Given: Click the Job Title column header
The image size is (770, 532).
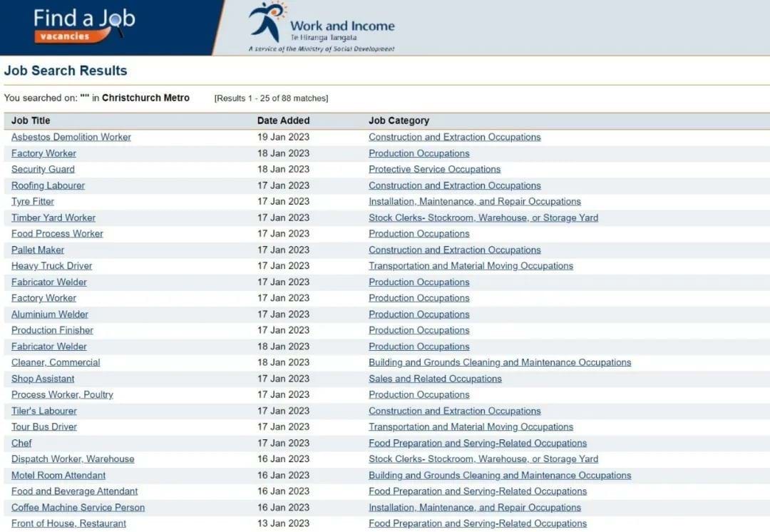Looking at the screenshot, I should pyautogui.click(x=31, y=121).
